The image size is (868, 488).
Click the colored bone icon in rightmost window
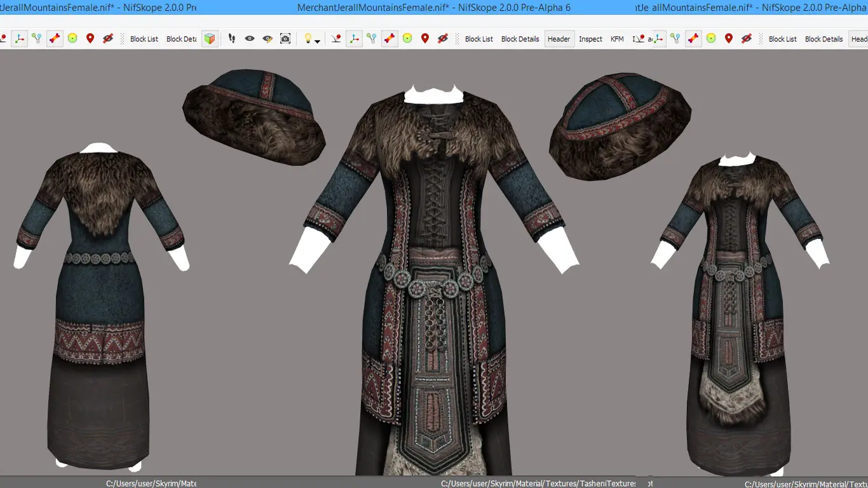pyautogui.click(x=693, y=39)
